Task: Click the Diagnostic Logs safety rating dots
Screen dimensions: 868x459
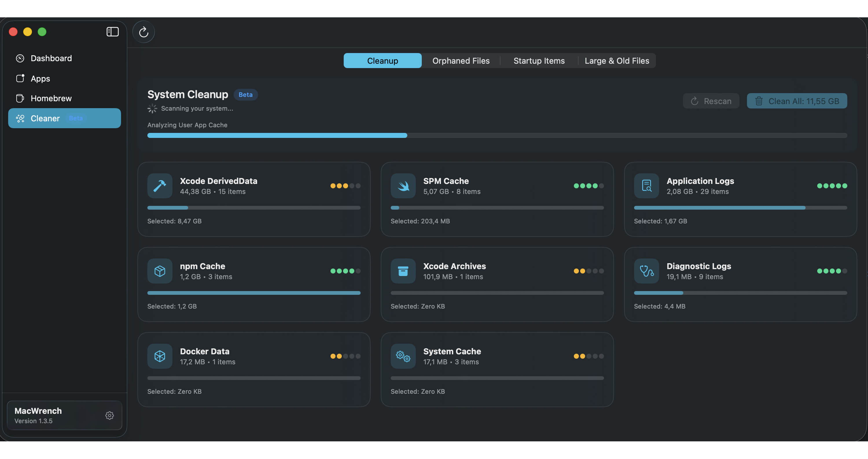Action: point(832,271)
